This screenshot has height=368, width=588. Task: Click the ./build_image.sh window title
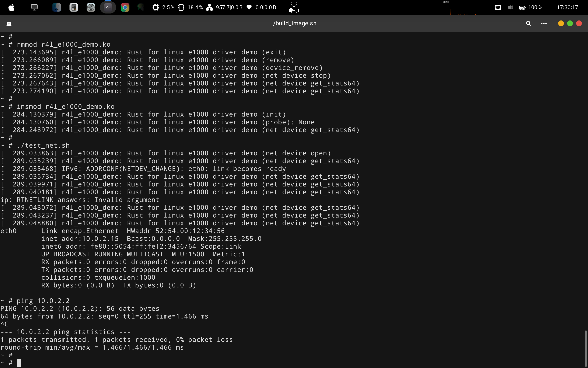tap(294, 23)
